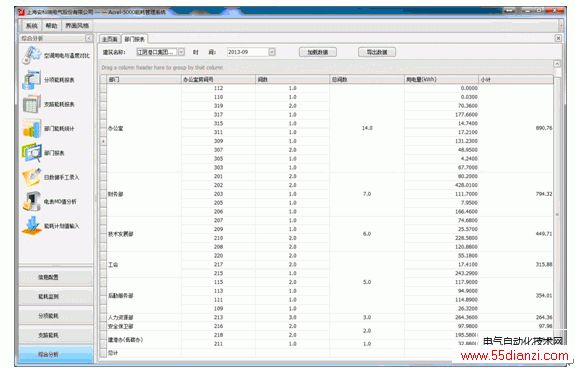Open the 电表MD值分析 meter icon
Viewport: 575px width, 368px height.
pos(32,201)
